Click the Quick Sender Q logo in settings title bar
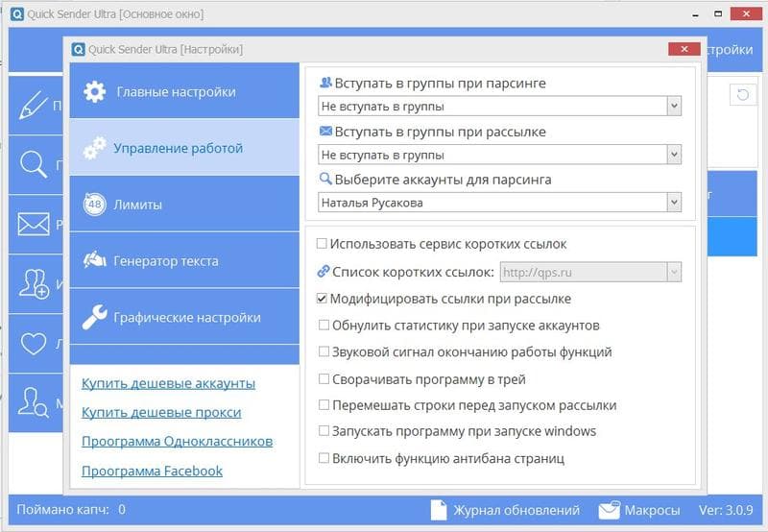 coord(79,50)
